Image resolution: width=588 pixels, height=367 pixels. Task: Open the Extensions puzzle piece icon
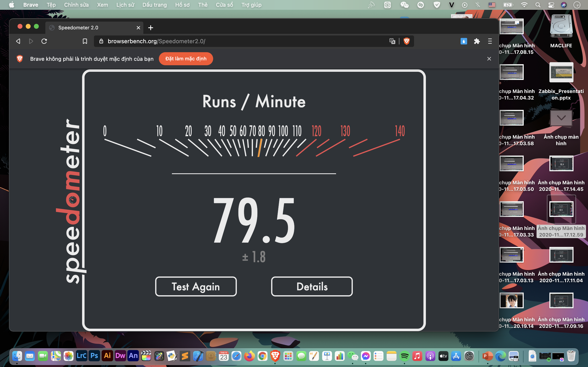pos(477,41)
